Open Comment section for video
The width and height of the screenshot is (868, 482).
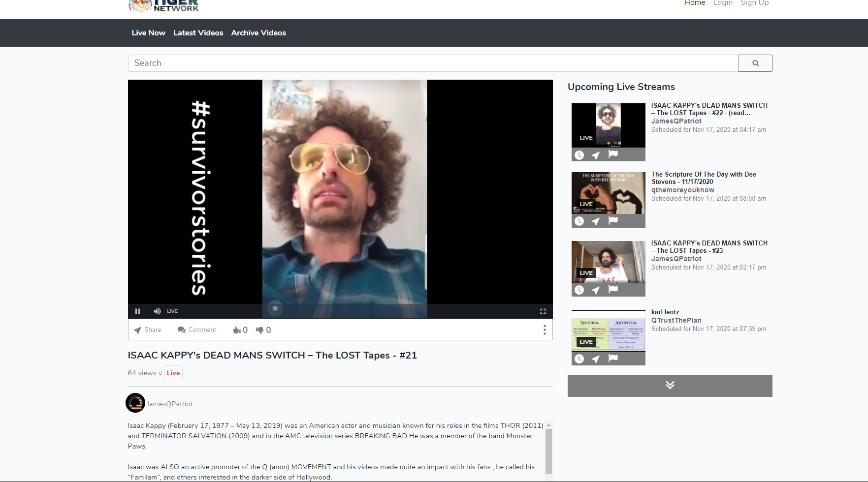197,330
